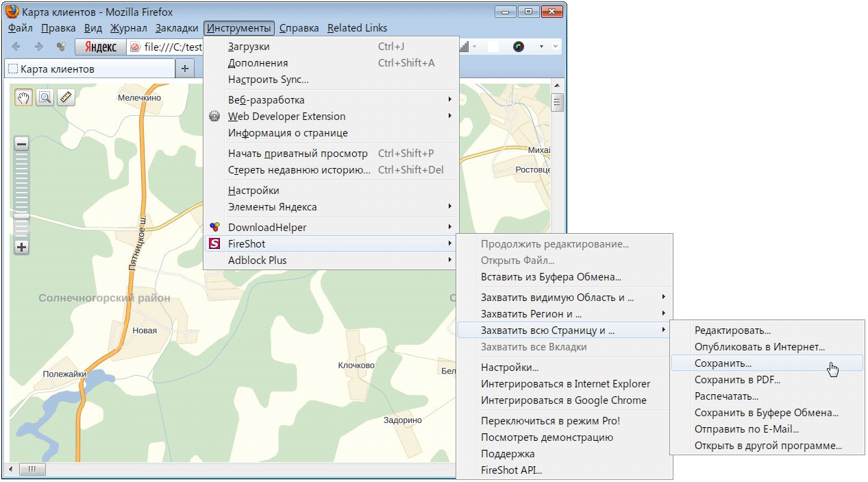Choose Опубликовать в Интернет…

[x=767, y=347]
